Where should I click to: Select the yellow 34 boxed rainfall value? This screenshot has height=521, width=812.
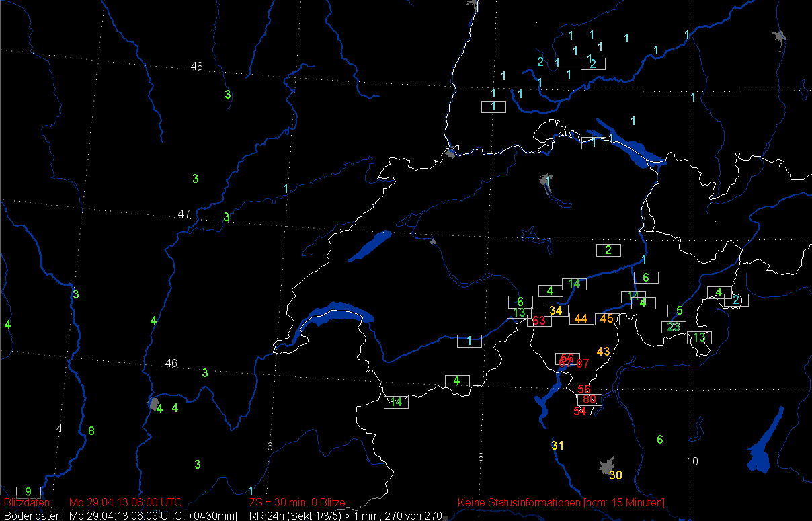(x=556, y=311)
